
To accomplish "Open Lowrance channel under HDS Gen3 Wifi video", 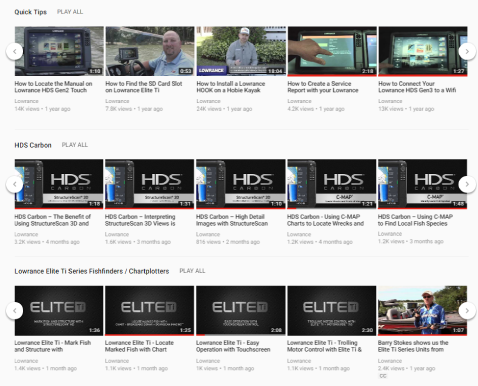I will 390,101.
